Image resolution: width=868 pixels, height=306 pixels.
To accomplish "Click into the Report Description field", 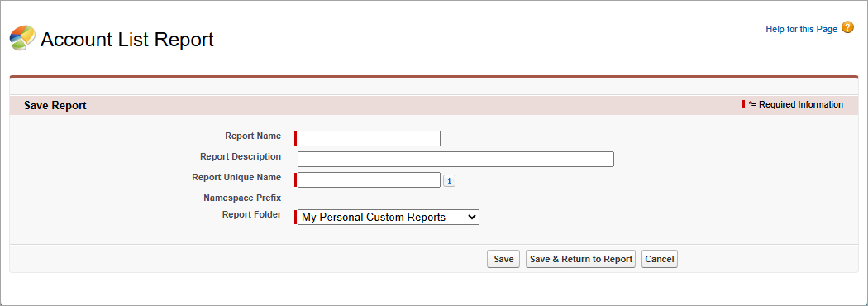I will (455, 159).
